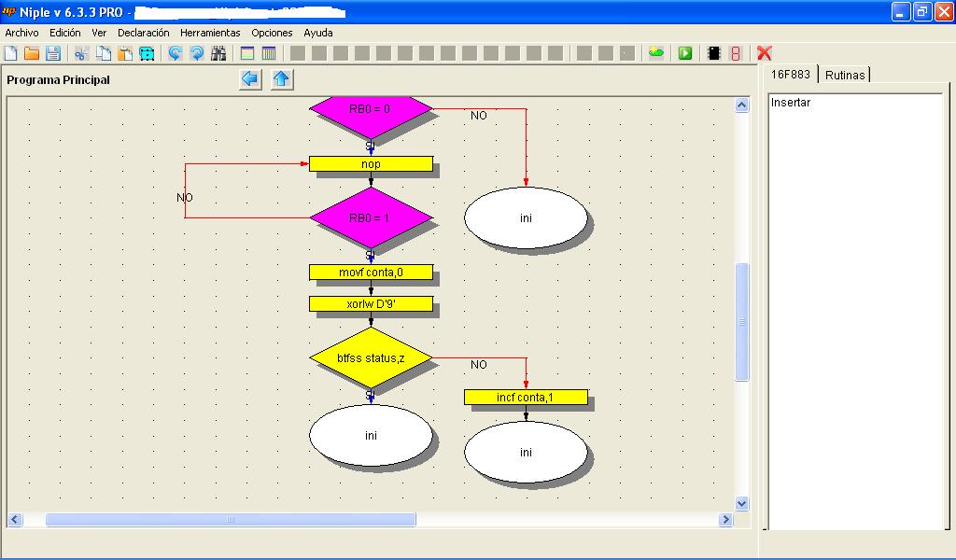Screen dimensions: 956x560
Task: Redo with the clockwise blue arrow icon
Action: [197, 53]
